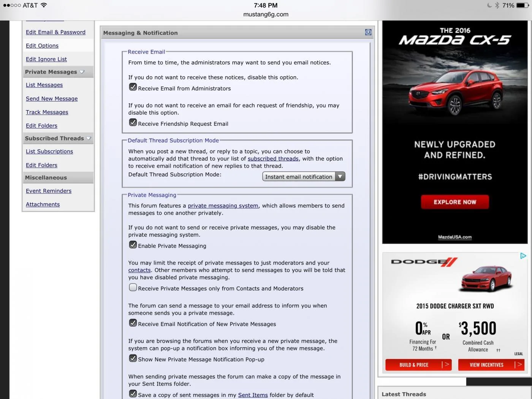Click the red Mazda CX-5 image

tap(455, 91)
